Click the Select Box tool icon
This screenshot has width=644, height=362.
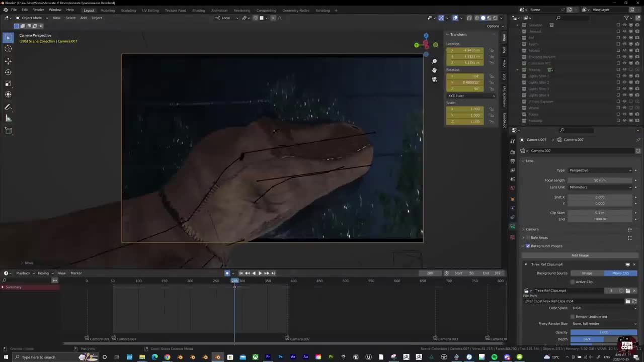[x=8, y=37]
